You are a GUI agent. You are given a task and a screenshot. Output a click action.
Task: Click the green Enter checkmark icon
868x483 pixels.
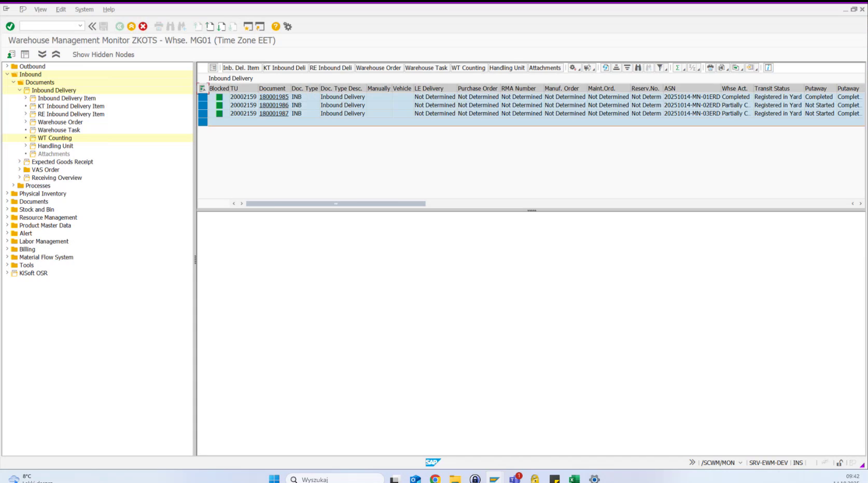pos(10,25)
